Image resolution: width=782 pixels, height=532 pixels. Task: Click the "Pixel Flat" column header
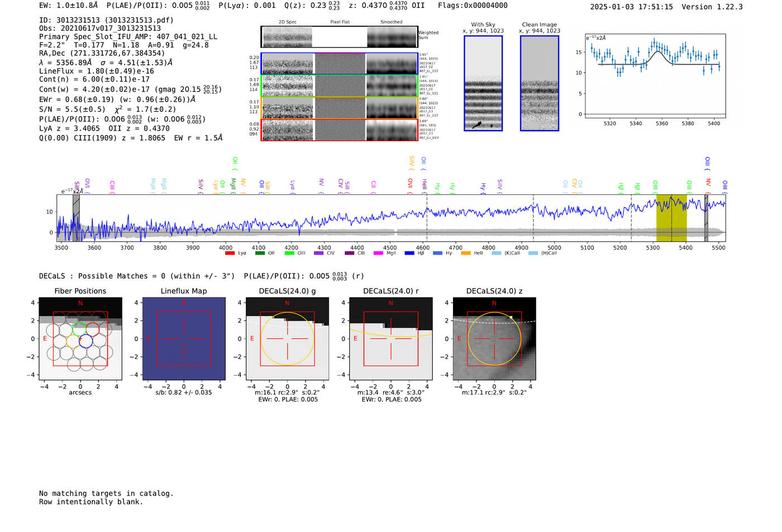(340, 22)
